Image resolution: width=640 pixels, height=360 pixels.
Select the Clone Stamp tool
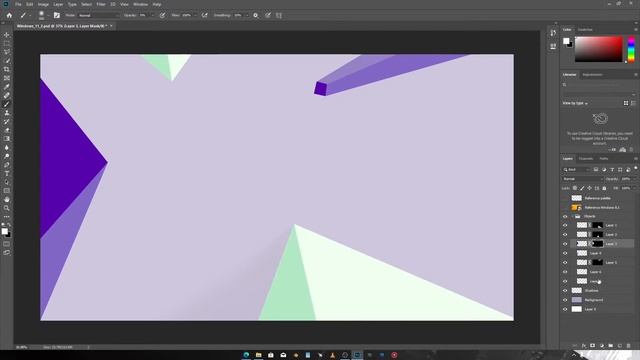tap(7, 113)
